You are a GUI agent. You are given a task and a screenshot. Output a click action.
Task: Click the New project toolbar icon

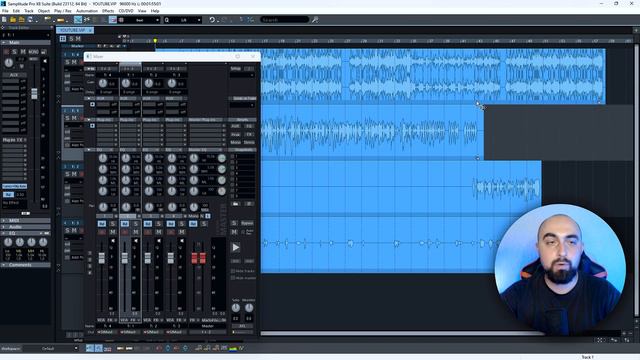(4, 20)
